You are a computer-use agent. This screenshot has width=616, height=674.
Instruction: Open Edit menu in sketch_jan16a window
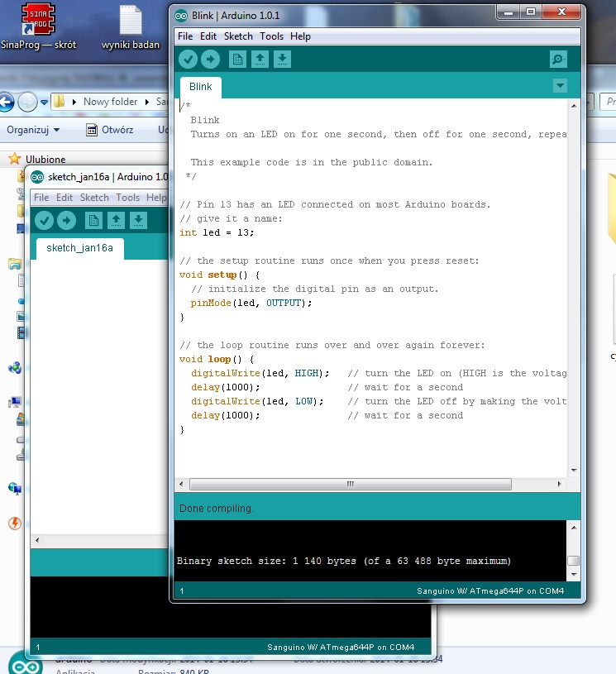coord(64,198)
